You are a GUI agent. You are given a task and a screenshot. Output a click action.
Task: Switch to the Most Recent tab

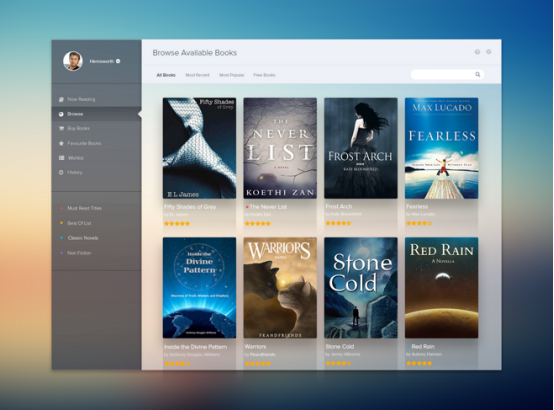pyautogui.click(x=198, y=75)
